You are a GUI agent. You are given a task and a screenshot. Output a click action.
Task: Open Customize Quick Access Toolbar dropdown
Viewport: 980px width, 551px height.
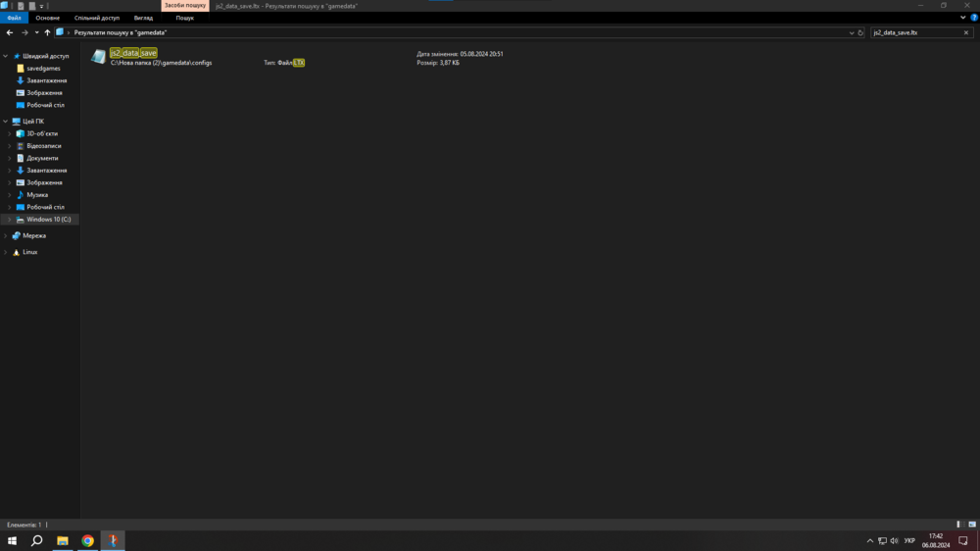(x=41, y=6)
